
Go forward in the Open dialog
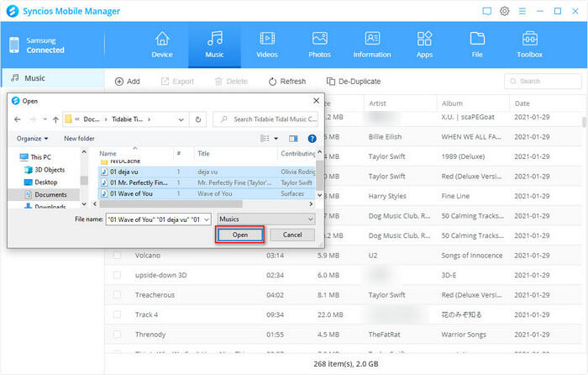[x=33, y=119]
